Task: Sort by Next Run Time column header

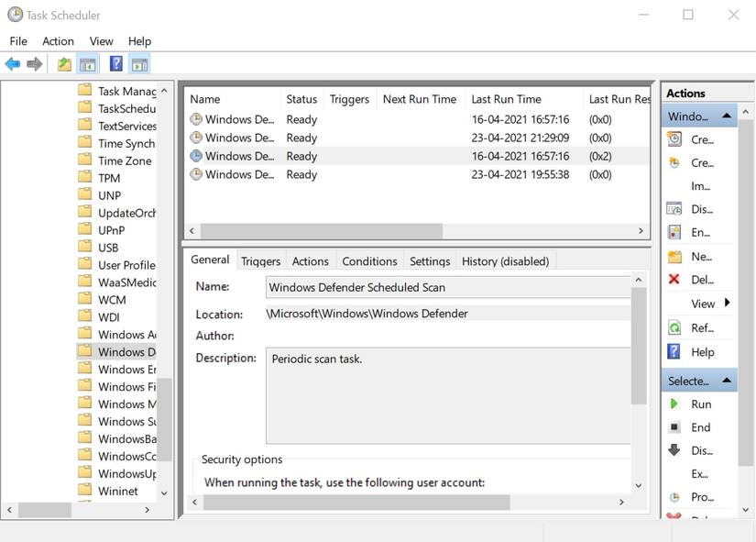Action: pyautogui.click(x=420, y=99)
